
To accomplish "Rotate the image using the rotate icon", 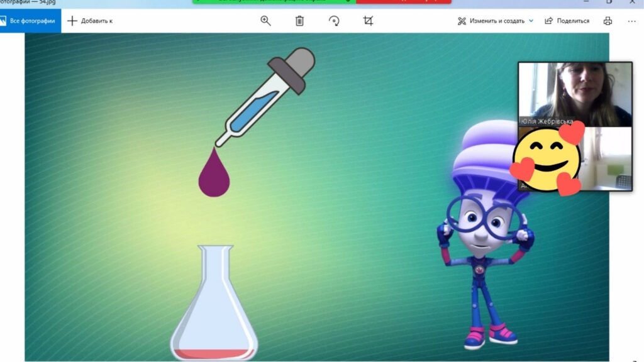I will [x=334, y=21].
